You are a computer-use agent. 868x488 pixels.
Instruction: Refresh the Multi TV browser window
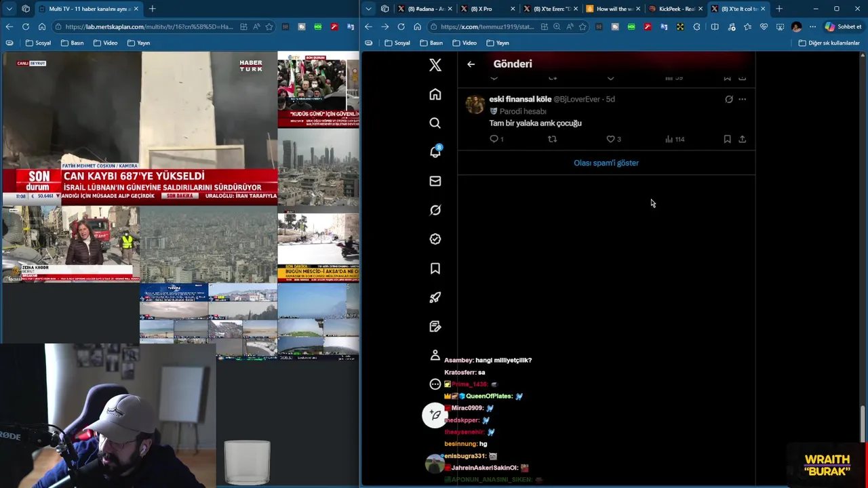(26, 26)
